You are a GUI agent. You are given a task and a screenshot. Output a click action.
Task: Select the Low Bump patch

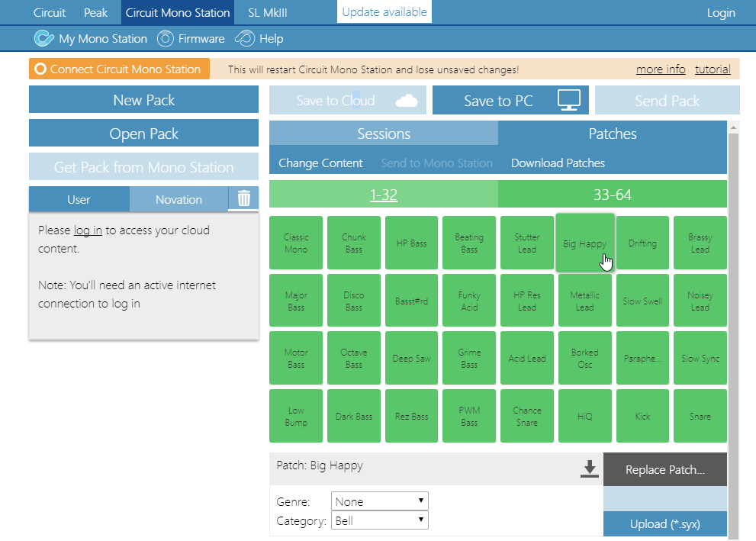tap(296, 416)
